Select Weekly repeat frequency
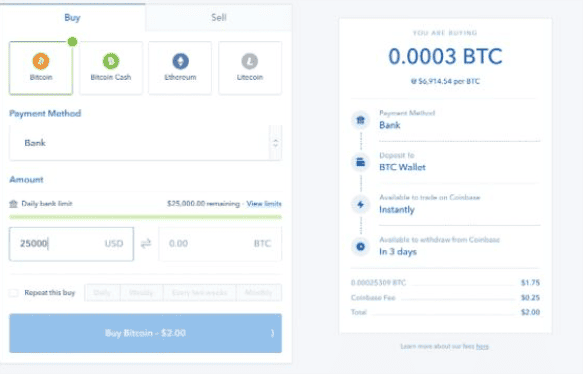 click(x=141, y=293)
